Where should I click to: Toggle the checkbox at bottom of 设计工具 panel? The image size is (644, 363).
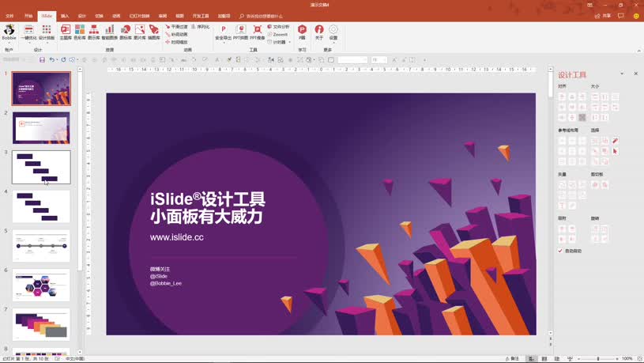pos(560,251)
